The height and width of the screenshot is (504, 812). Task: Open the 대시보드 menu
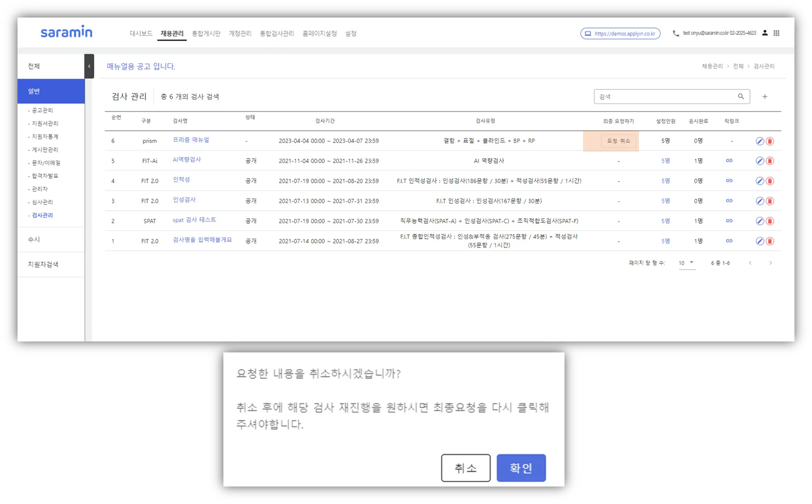click(x=141, y=33)
